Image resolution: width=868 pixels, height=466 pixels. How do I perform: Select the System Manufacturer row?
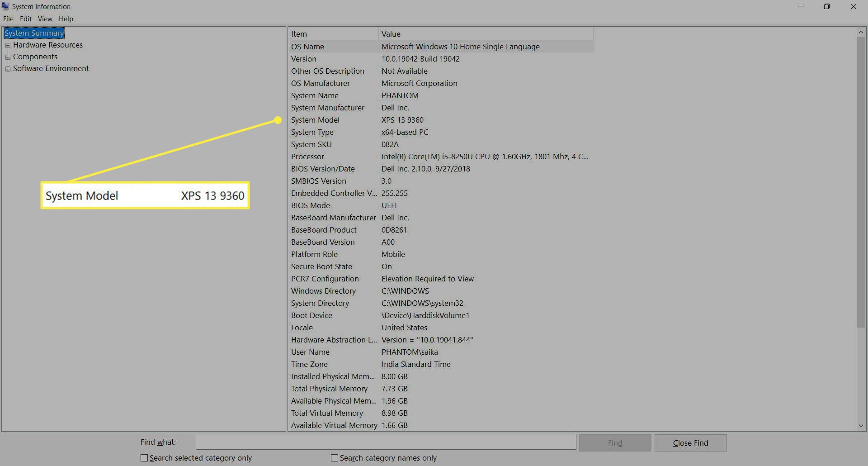[441, 108]
